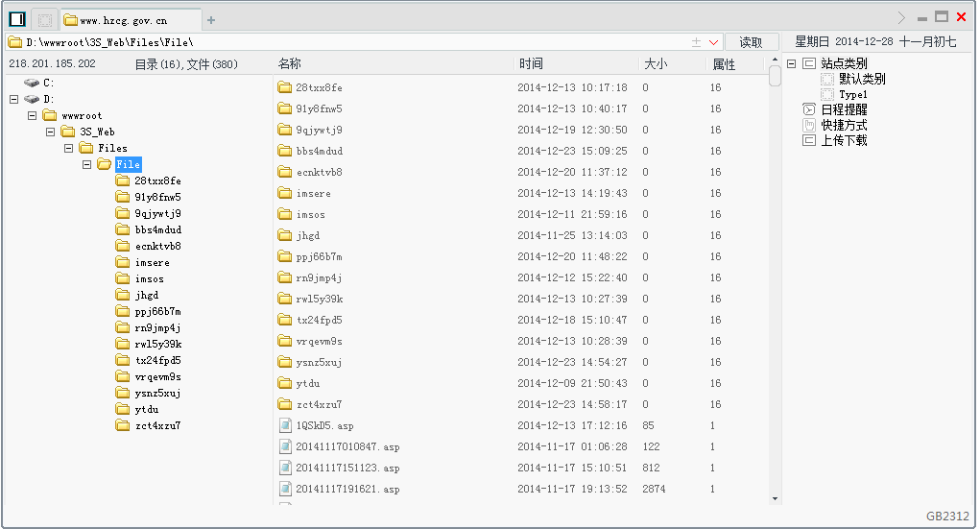Select ysnz5xuj in the file list
The image size is (980, 529).
point(319,362)
